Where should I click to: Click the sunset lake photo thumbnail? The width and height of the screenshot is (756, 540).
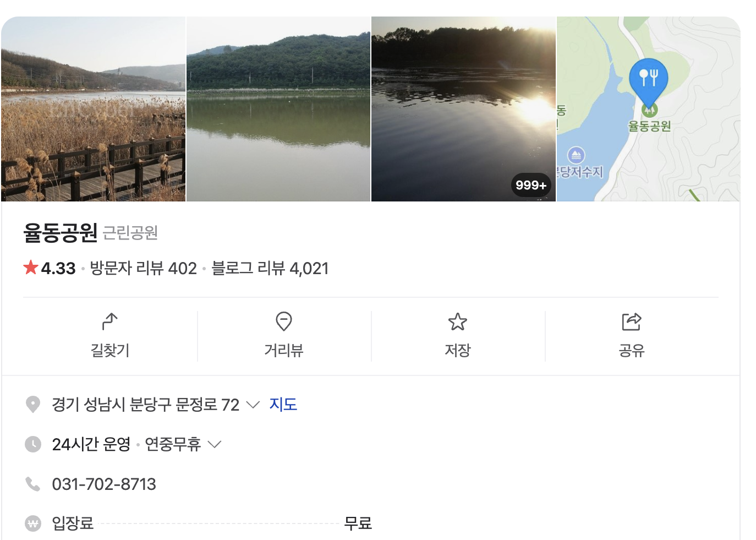click(x=463, y=108)
